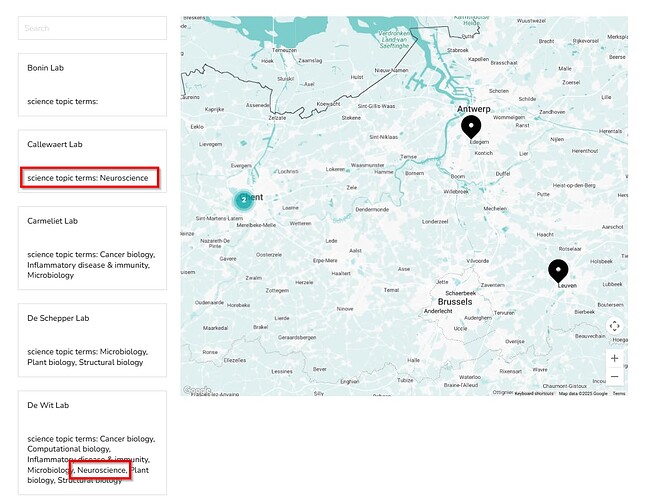Click the Oudenaarde label on the map
Screen dimensions: 646x499
[x=209, y=302]
